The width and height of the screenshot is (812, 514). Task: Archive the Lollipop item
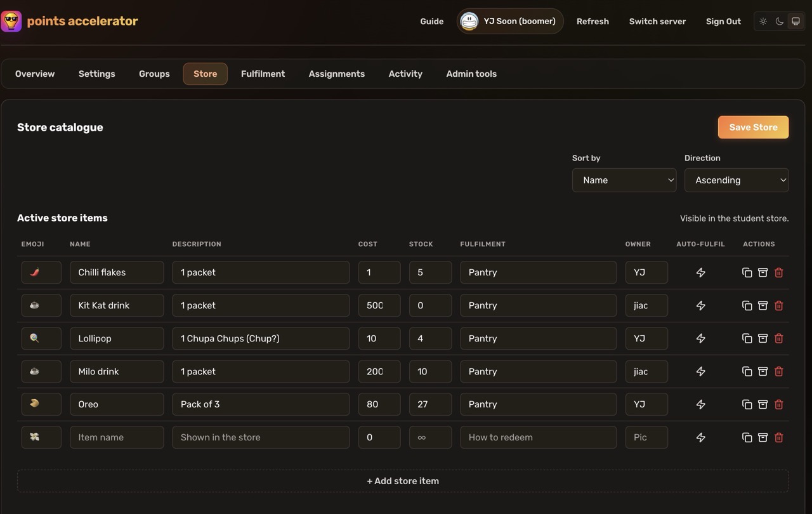click(x=763, y=338)
